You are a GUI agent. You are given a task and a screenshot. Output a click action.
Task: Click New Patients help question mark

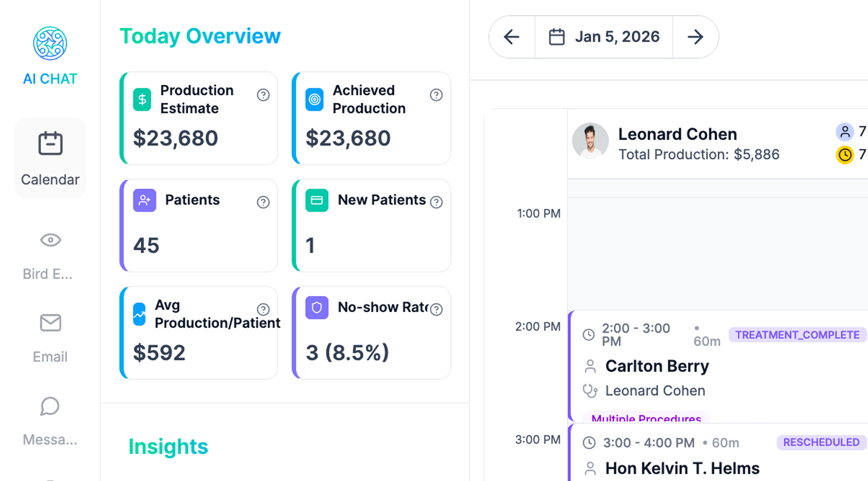pos(436,202)
